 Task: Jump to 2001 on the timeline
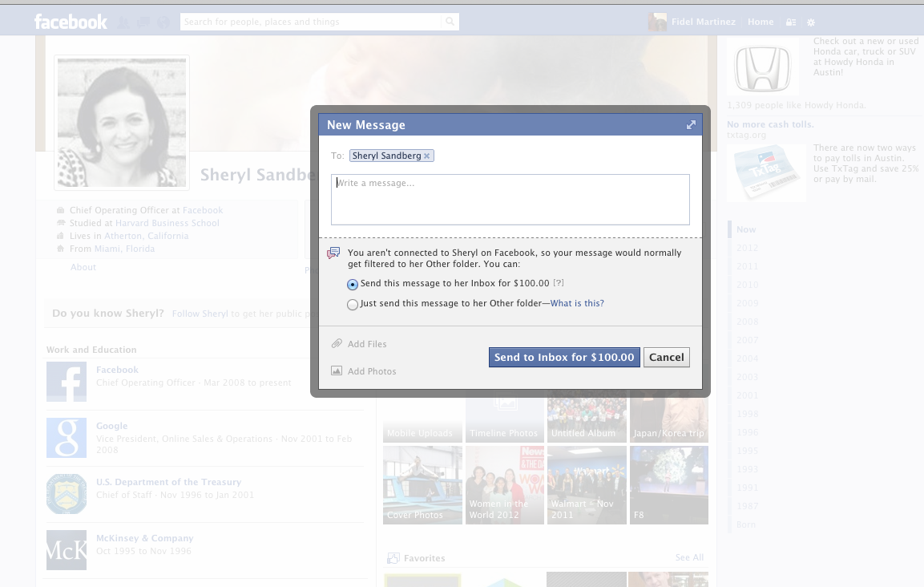(x=747, y=395)
